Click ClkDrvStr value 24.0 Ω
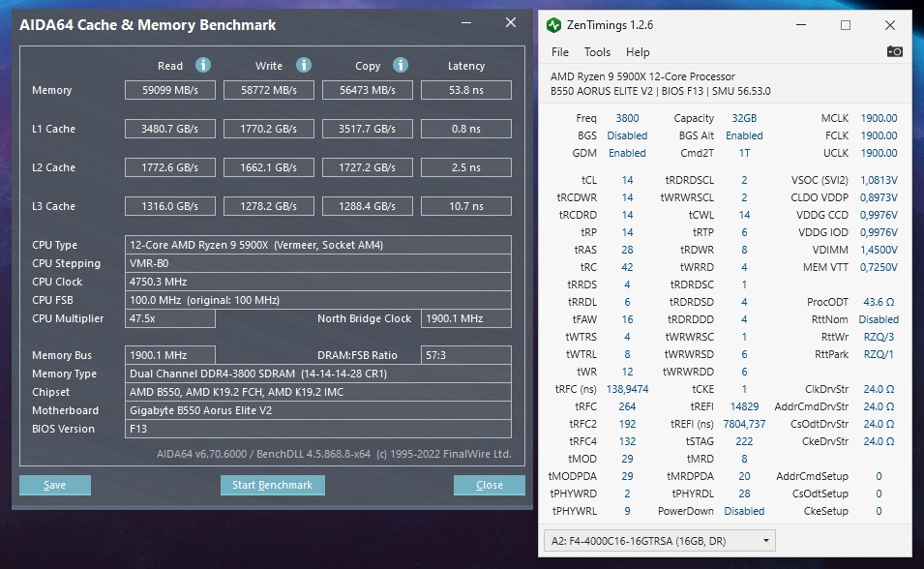The height and width of the screenshot is (569, 924). coord(879,389)
